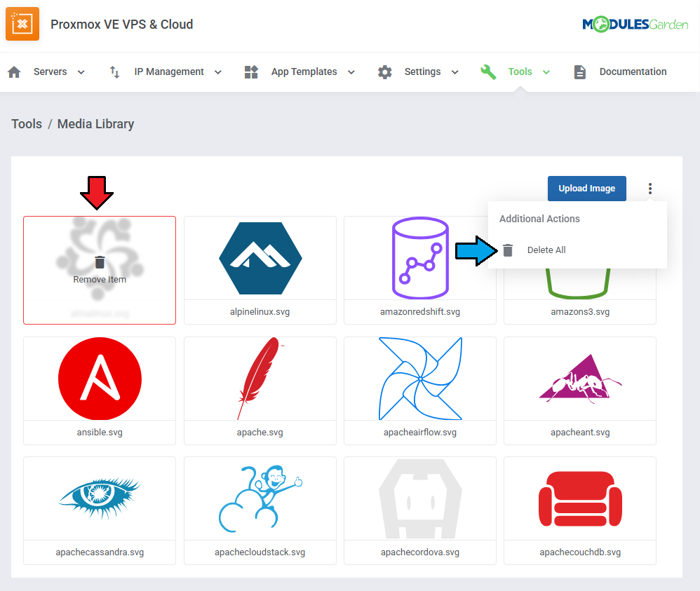The image size is (700, 591).
Task: Select the alpinelinux.svg hexagon image
Action: 260,258
